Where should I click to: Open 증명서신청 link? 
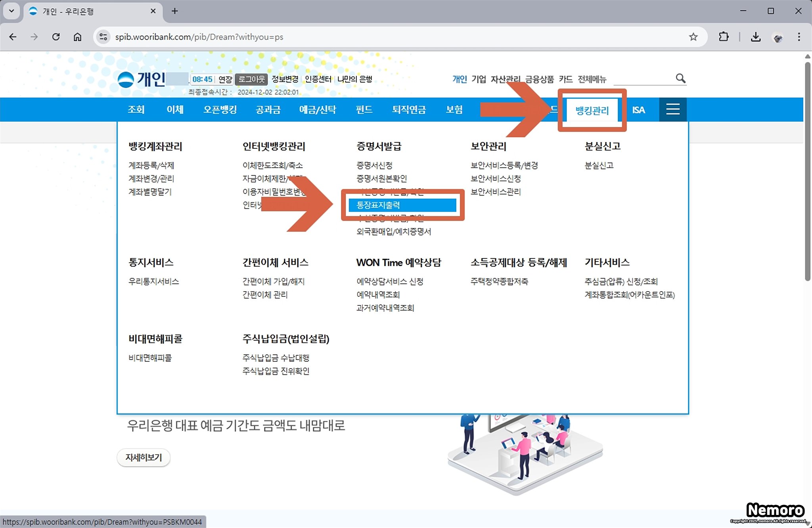tap(374, 165)
